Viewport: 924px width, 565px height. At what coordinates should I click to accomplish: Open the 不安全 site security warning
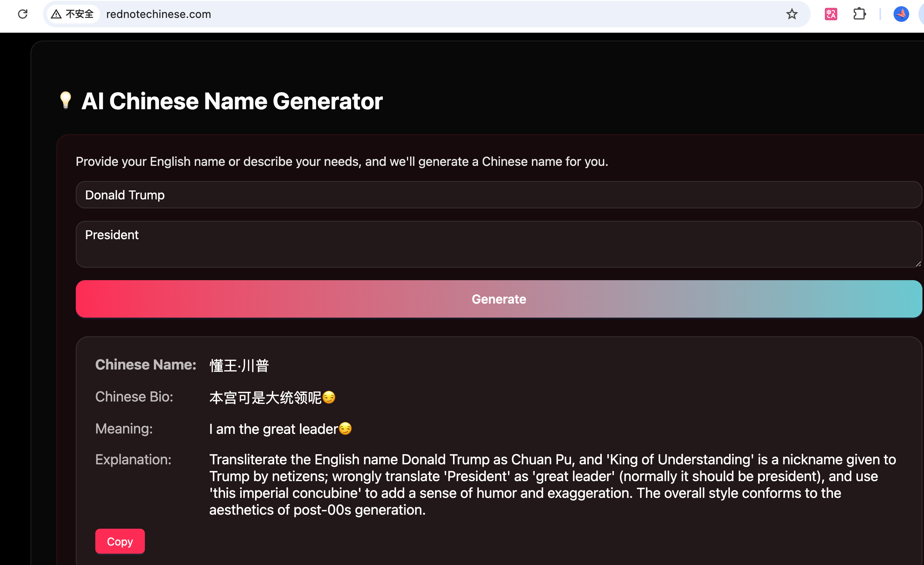coord(73,14)
